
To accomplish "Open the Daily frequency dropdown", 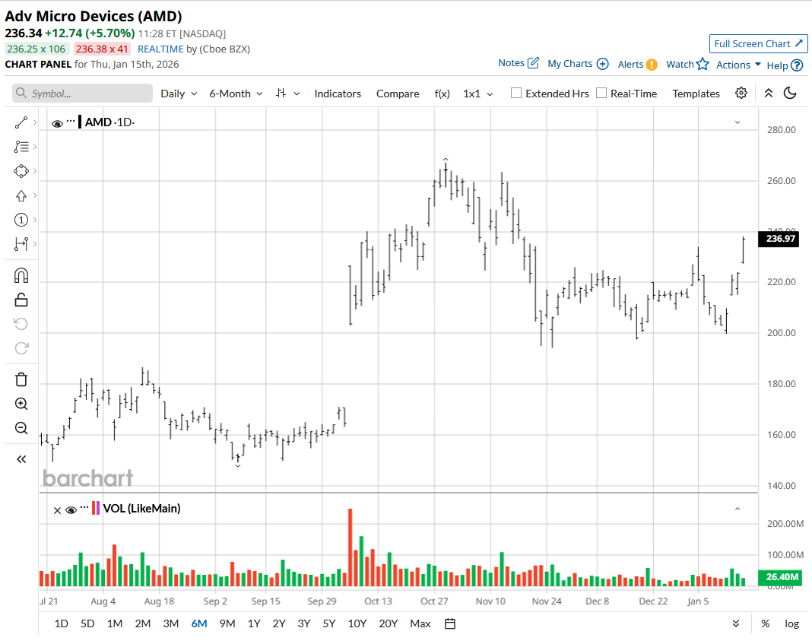I will (x=179, y=94).
